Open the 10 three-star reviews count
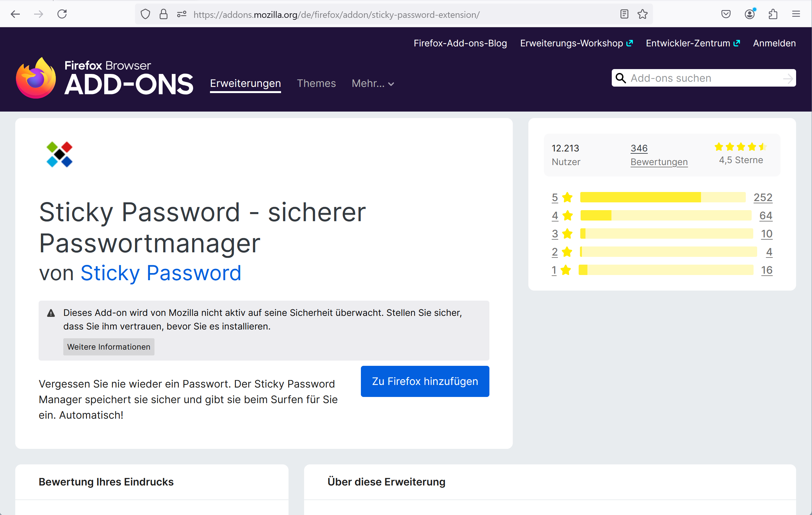Screen dimensions: 812x515 click(767, 234)
